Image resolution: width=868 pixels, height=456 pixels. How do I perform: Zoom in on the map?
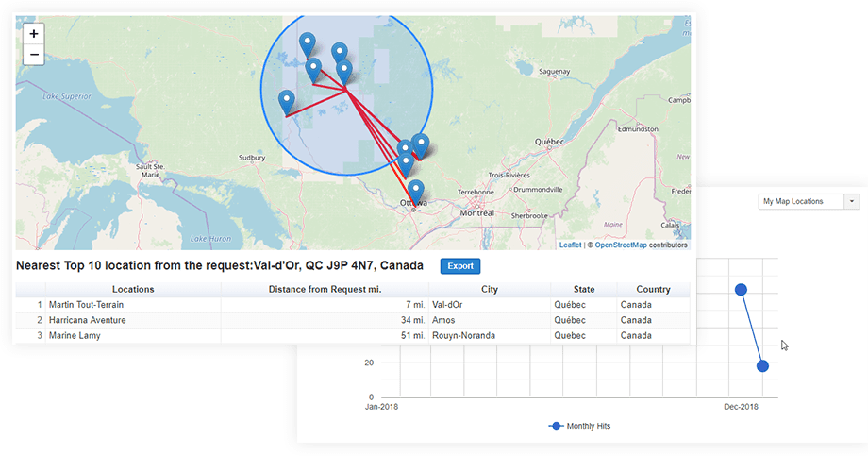pos(34,33)
